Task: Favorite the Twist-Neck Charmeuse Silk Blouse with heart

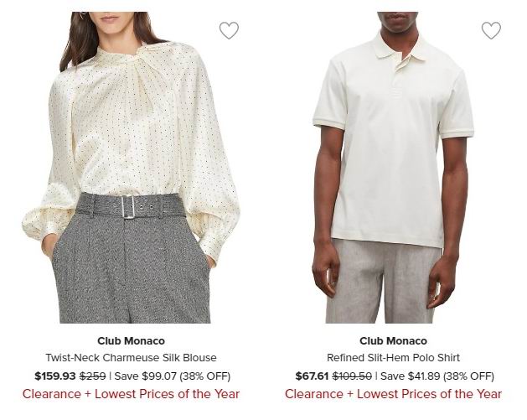Action: click(229, 30)
